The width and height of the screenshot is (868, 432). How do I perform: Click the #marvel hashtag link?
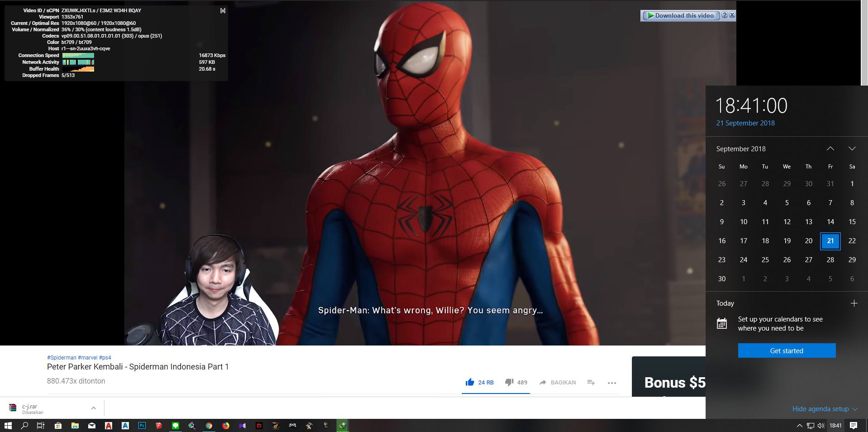click(87, 358)
